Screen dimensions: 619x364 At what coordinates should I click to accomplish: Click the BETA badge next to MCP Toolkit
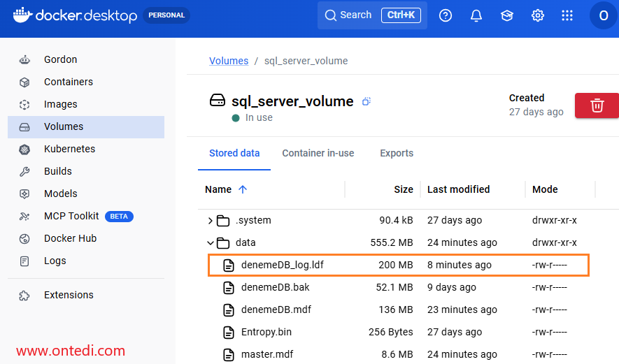(119, 217)
